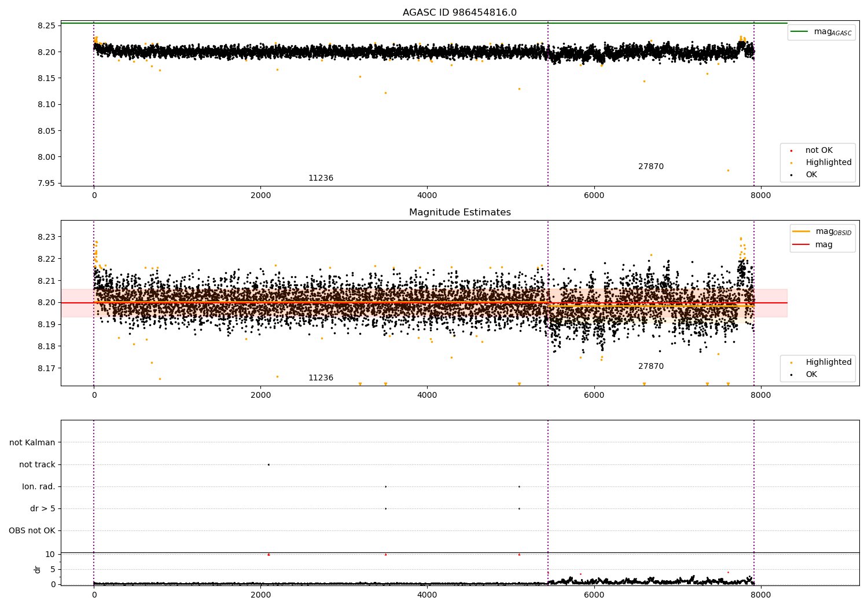This screenshot has height=608, width=868.
Task: Click the 8.25 y-axis tick in top plot
Action: [x=46, y=25]
